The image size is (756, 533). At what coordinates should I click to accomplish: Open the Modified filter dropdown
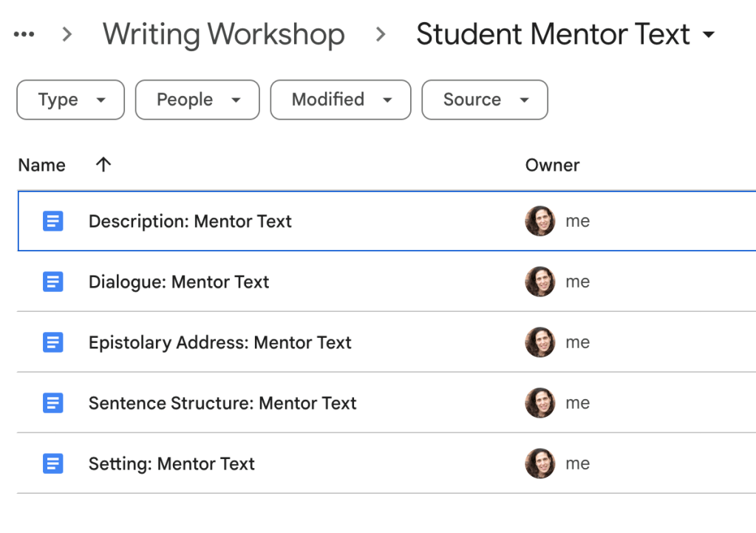tap(340, 100)
